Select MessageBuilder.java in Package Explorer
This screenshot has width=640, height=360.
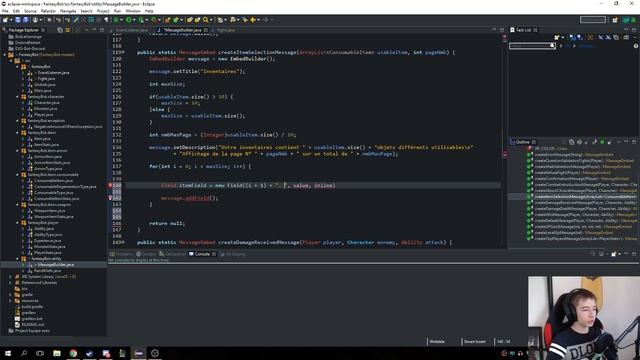pos(56,265)
